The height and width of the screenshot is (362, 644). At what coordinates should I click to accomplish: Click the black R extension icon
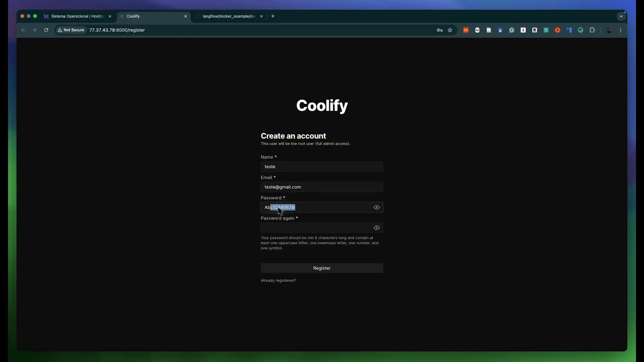click(535, 30)
